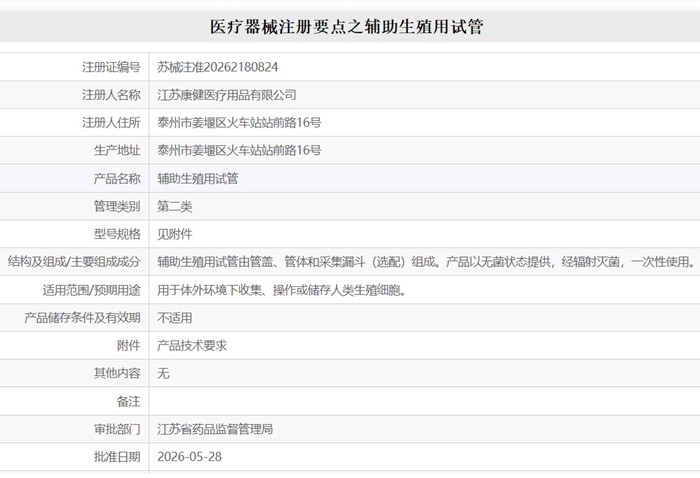
Task: Click the value 第二类
Action: click(x=175, y=206)
